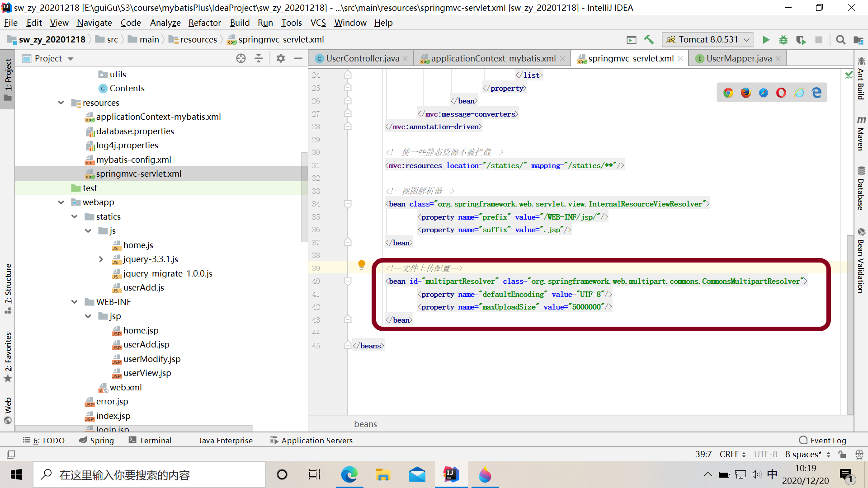Open the Tomcat 8.0.531 run configuration dropdown

pos(708,40)
